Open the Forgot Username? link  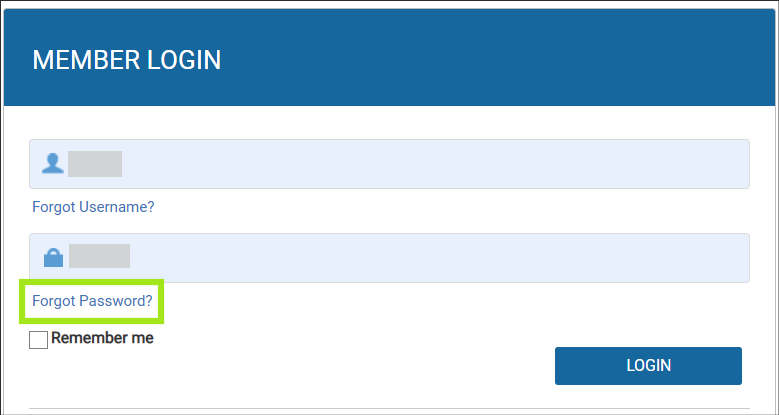[x=93, y=207]
